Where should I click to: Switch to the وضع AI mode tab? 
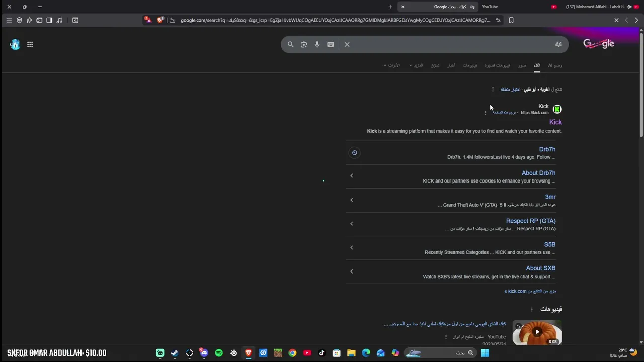pyautogui.click(x=555, y=65)
